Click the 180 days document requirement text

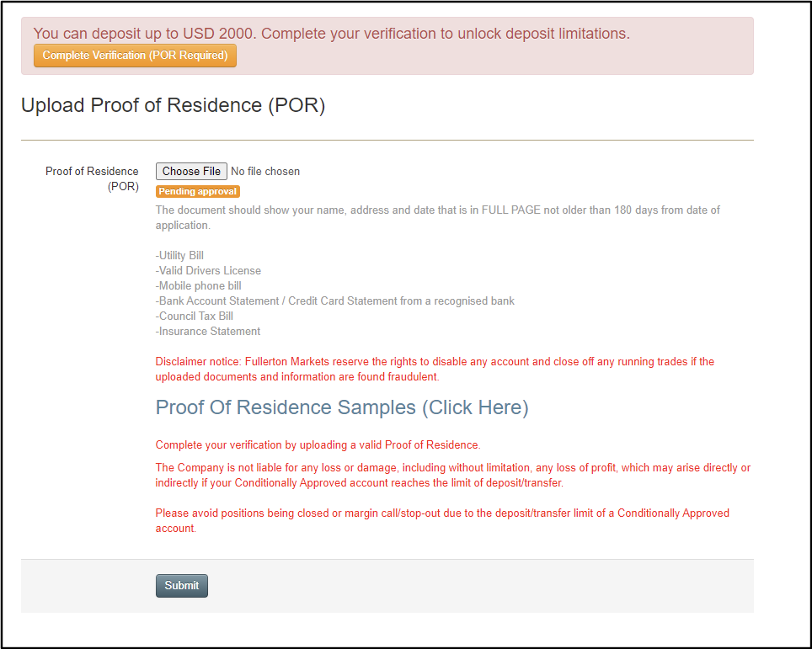coord(437,217)
